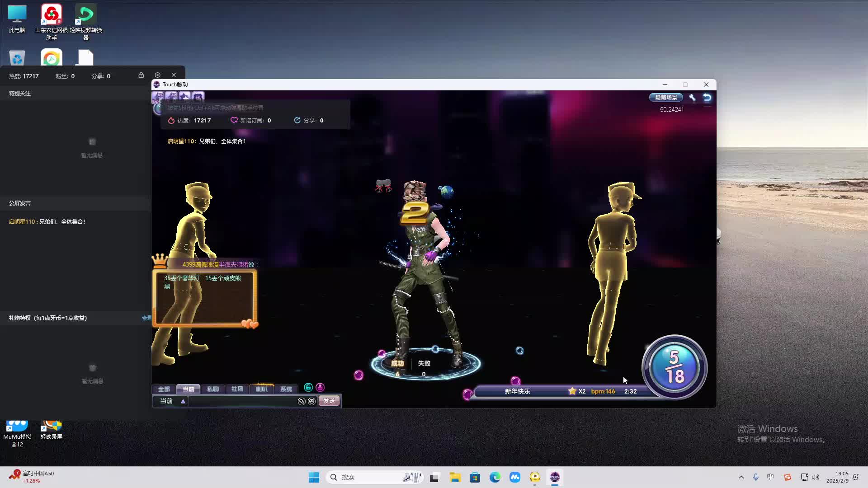868x488 pixels.
Task: Toggle the 隐藏场景 hide scene button
Action: (666, 97)
